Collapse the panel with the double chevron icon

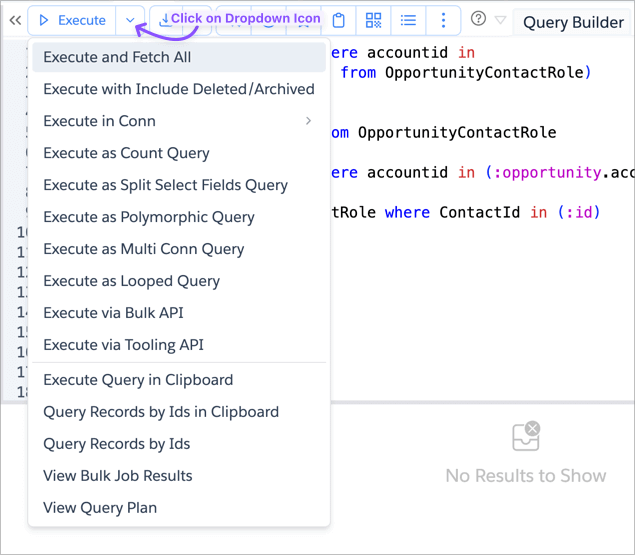click(x=15, y=21)
